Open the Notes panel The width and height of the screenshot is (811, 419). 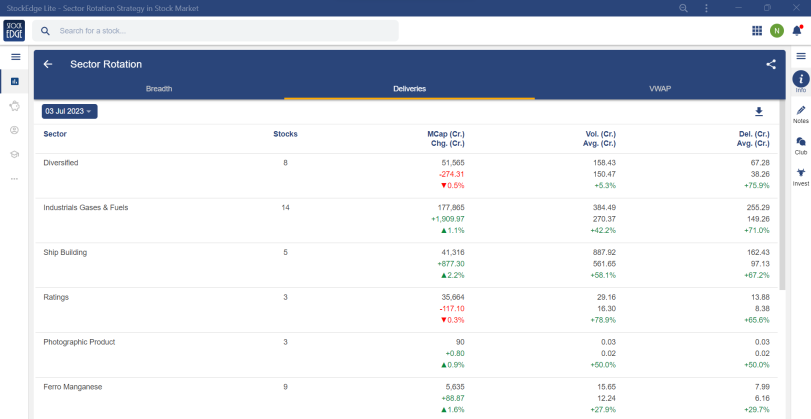800,113
